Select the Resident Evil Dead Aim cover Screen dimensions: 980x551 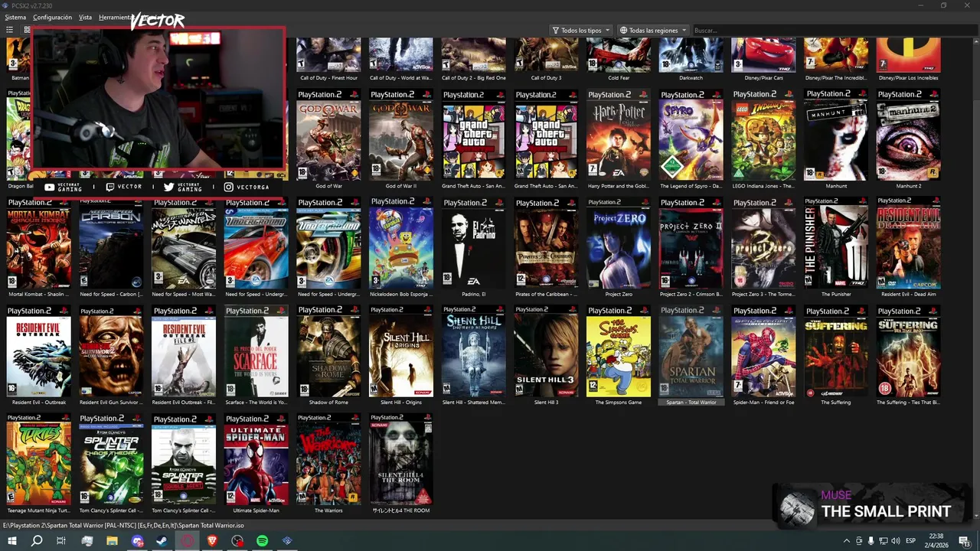(908, 243)
